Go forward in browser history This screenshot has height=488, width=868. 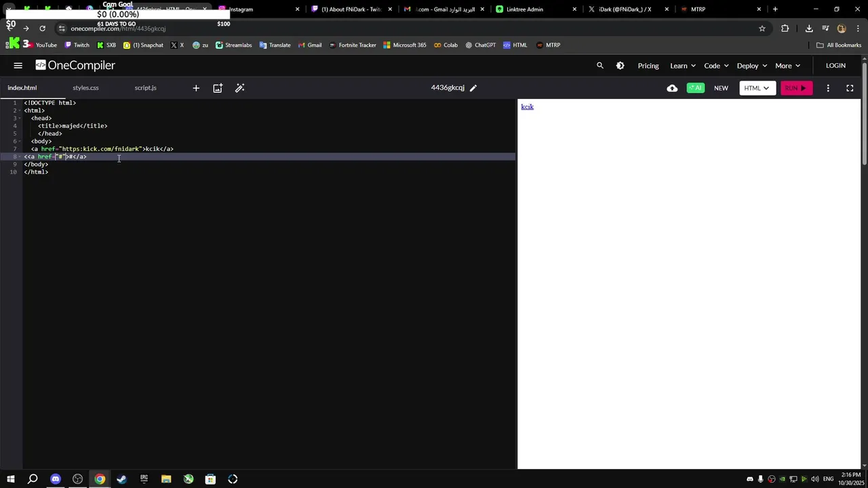click(26, 28)
